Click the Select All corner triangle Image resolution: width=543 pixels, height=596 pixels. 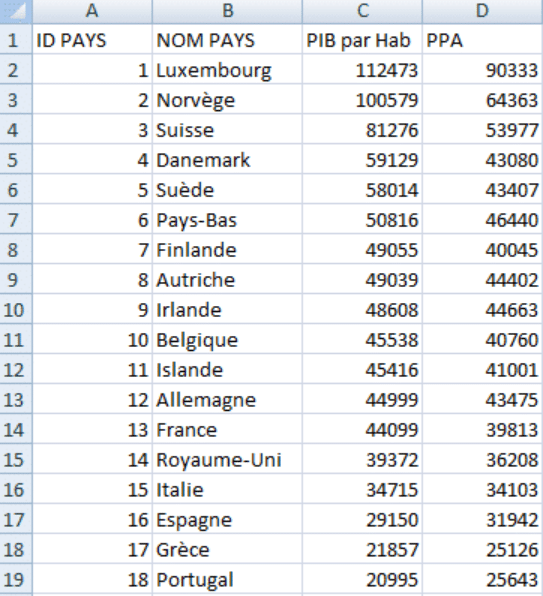click(16, 11)
